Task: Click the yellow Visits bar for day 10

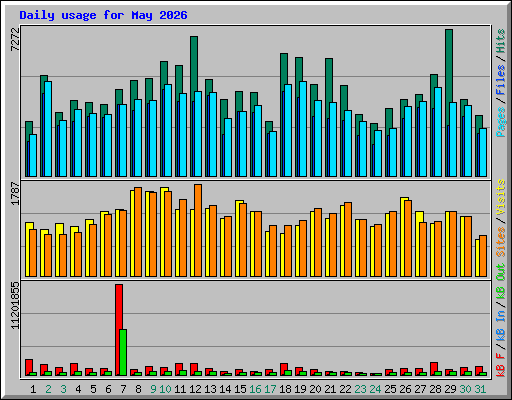Action: click(163, 232)
